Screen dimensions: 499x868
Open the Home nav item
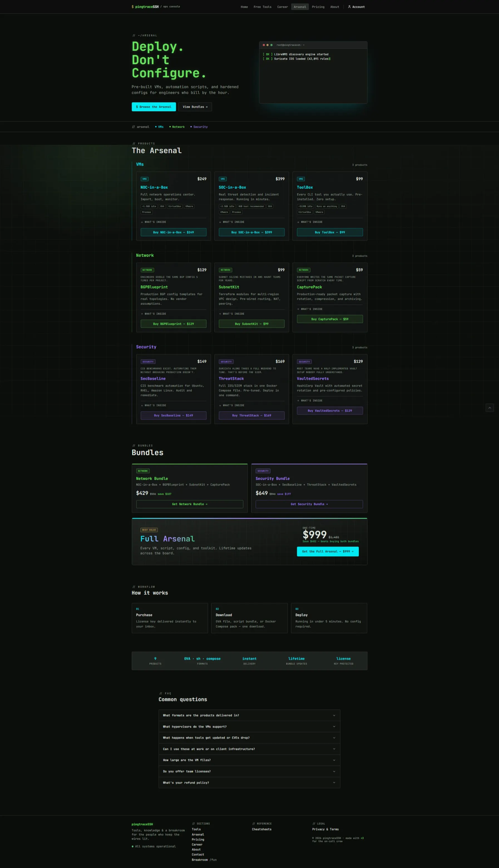[x=244, y=7]
